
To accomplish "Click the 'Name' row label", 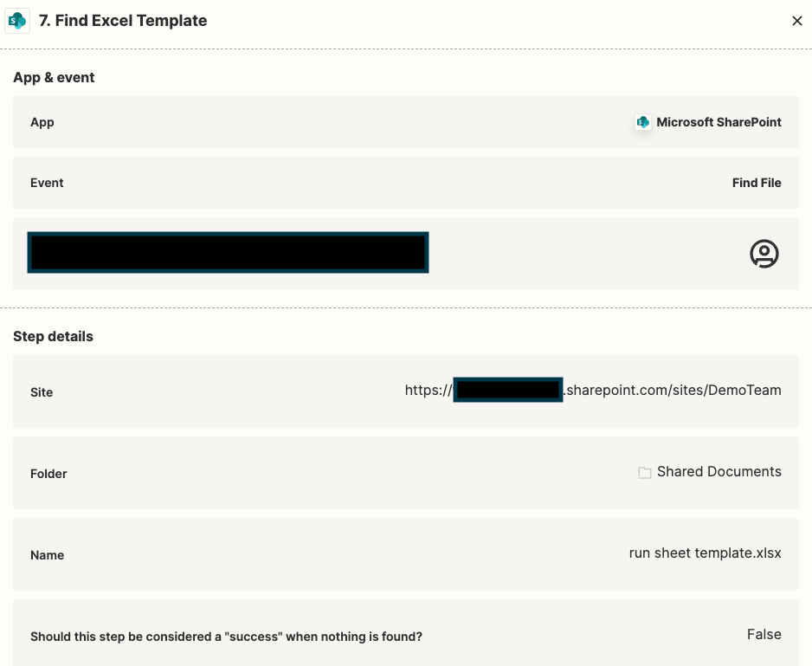I will (47, 555).
